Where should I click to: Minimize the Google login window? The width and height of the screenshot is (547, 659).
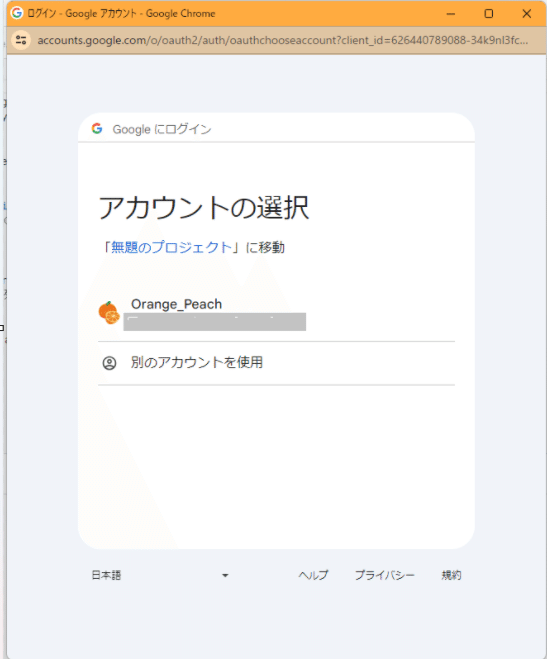451,14
